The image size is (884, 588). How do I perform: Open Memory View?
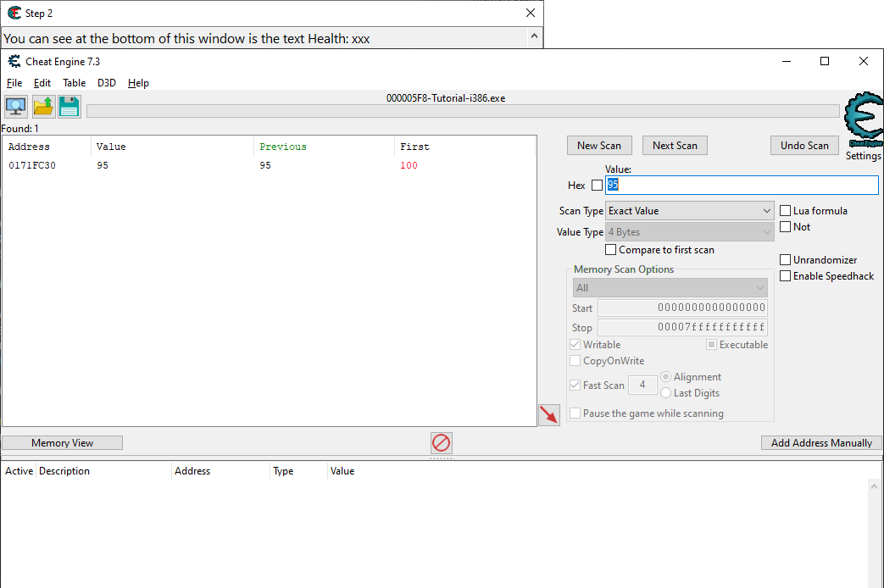[62, 442]
